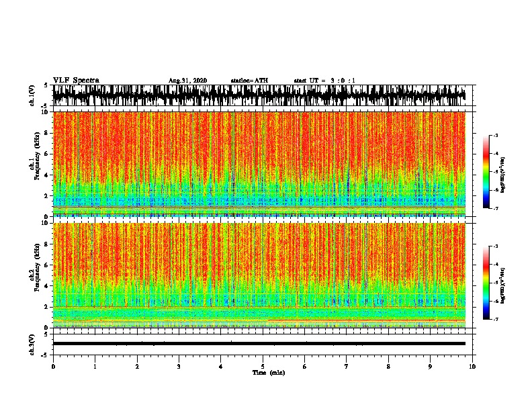Click the time axis tick label 10
The width and height of the screenshot is (532, 411).
[x=472, y=367]
